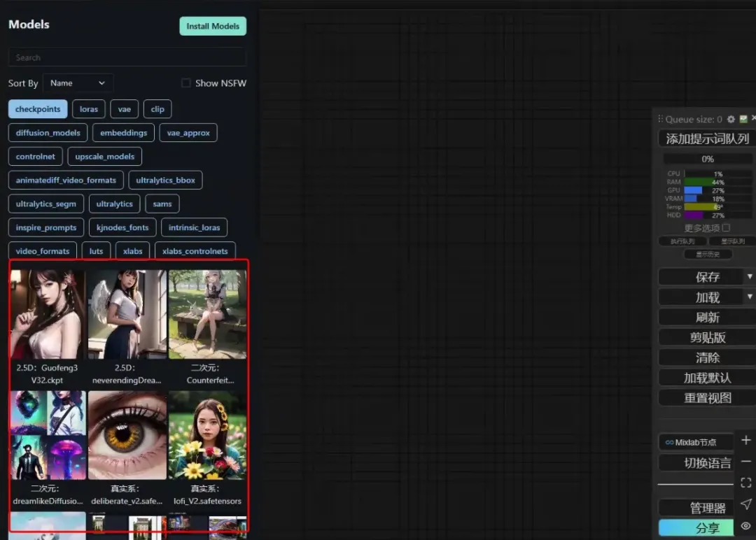
Task: Expand the 保存 dropdown arrow
Action: coord(750,276)
